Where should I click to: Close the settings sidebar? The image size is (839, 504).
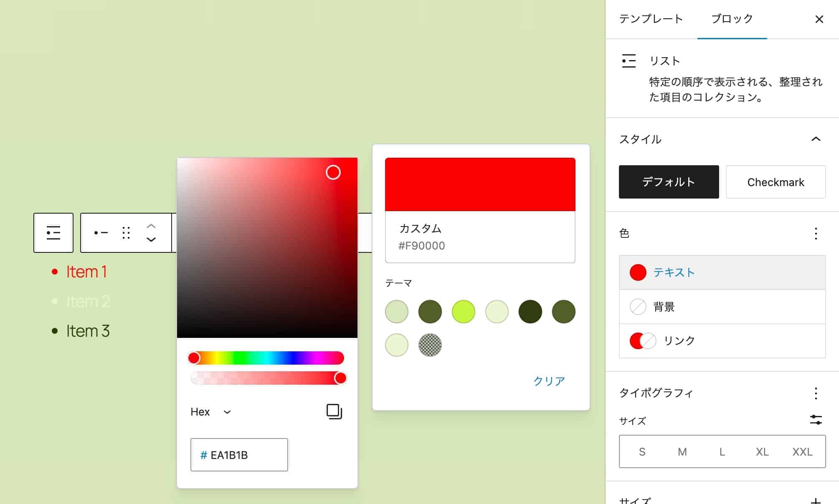pos(819,19)
